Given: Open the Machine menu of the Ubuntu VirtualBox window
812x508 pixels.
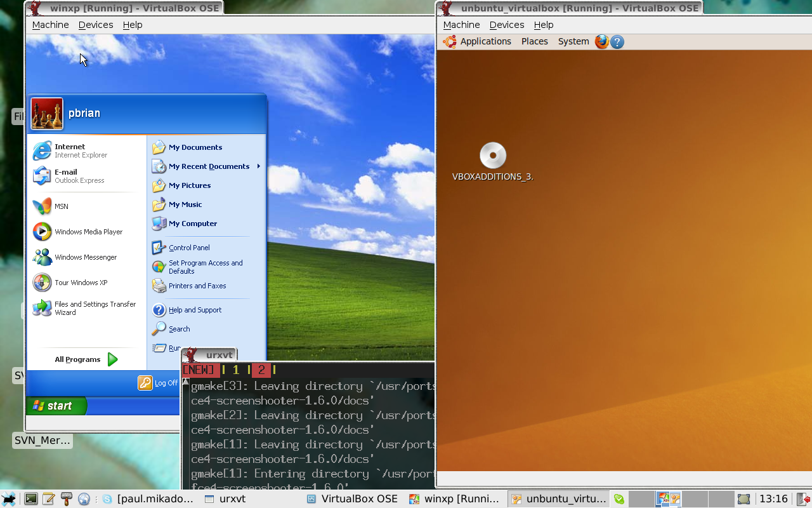Looking at the screenshot, I should pyautogui.click(x=461, y=25).
